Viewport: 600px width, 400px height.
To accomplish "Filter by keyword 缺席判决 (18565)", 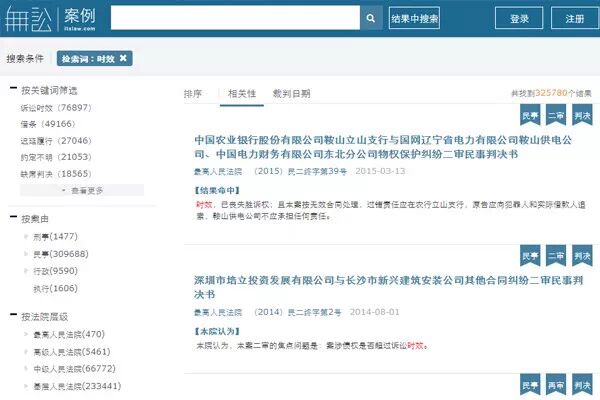I will (56, 174).
